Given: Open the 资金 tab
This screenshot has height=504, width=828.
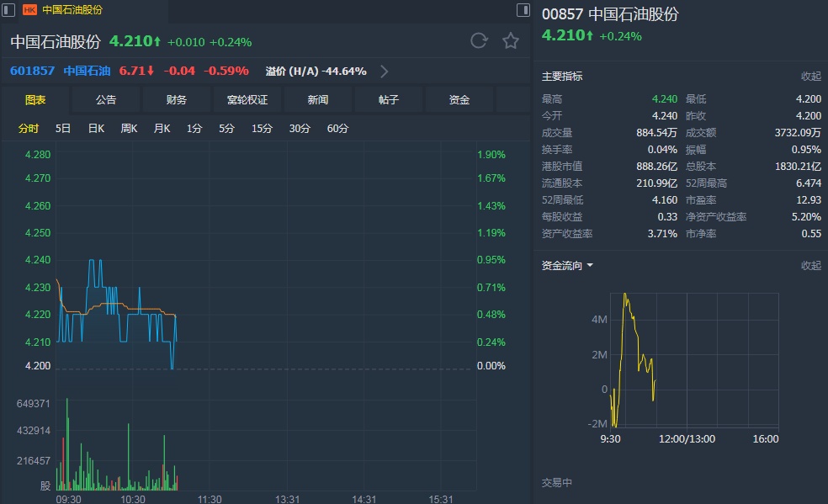Looking at the screenshot, I should click(459, 100).
